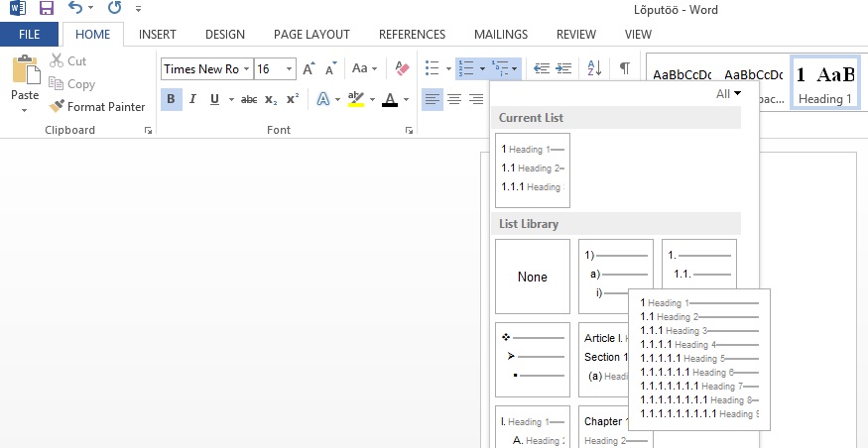Click the Shrink Font icon
The width and height of the screenshot is (868, 448).
tap(331, 69)
